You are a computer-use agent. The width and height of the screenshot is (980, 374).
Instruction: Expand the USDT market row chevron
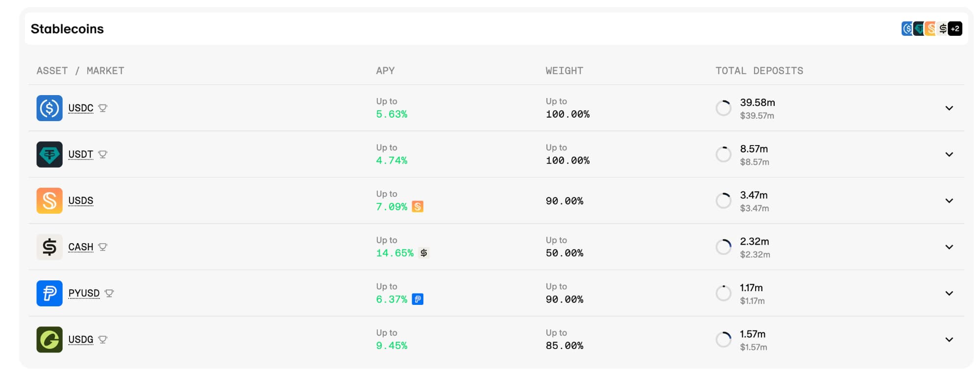(x=949, y=154)
